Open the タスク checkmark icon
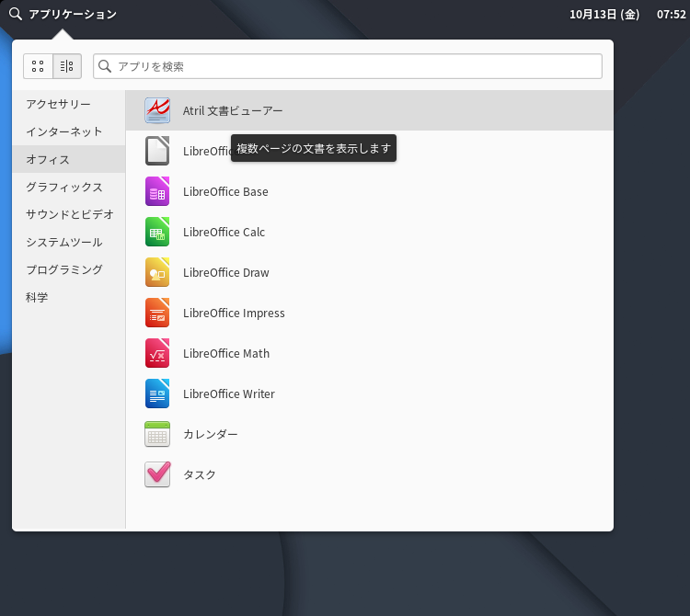This screenshot has width=690, height=616. click(157, 474)
